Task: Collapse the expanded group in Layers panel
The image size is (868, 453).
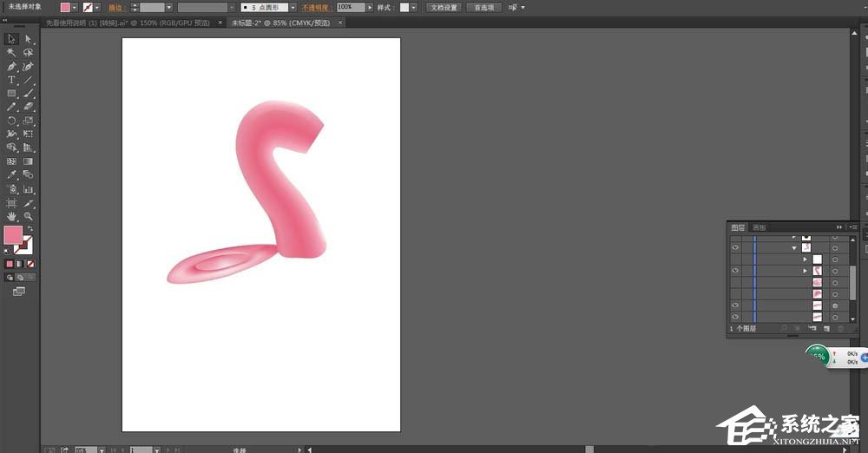Action: tap(794, 248)
